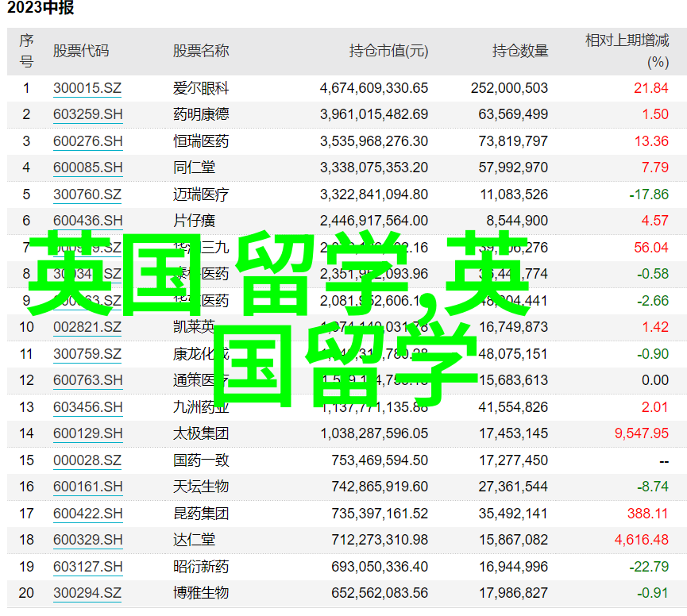The height and width of the screenshot is (616, 687).
Task: Click change value -17.86
Action: click(x=649, y=194)
